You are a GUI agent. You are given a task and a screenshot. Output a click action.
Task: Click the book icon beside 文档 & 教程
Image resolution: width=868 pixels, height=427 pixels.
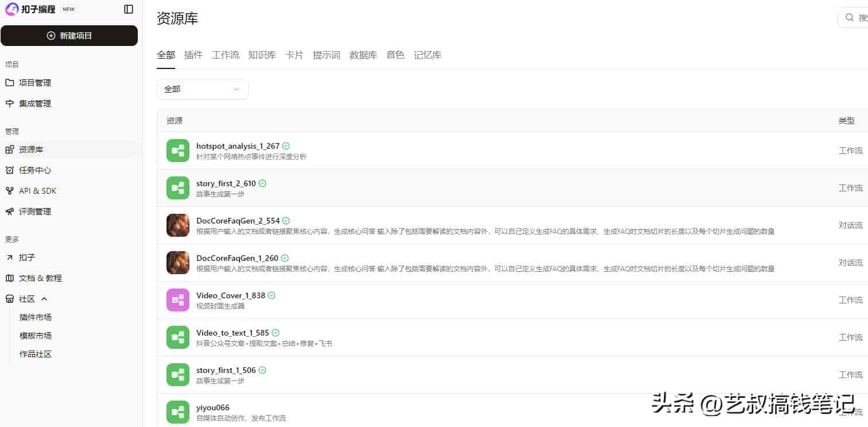coord(10,278)
